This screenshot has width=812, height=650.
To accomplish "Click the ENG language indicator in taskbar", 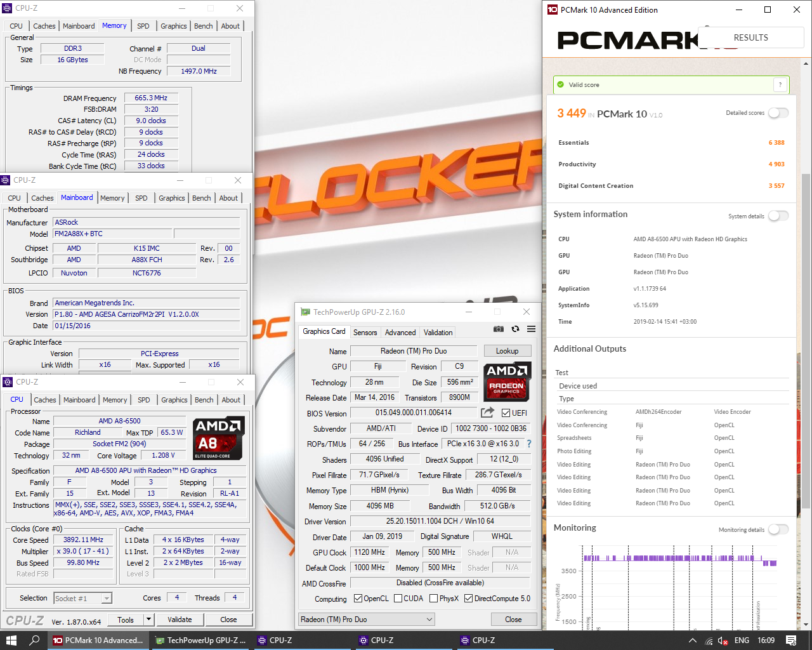I will (x=742, y=640).
